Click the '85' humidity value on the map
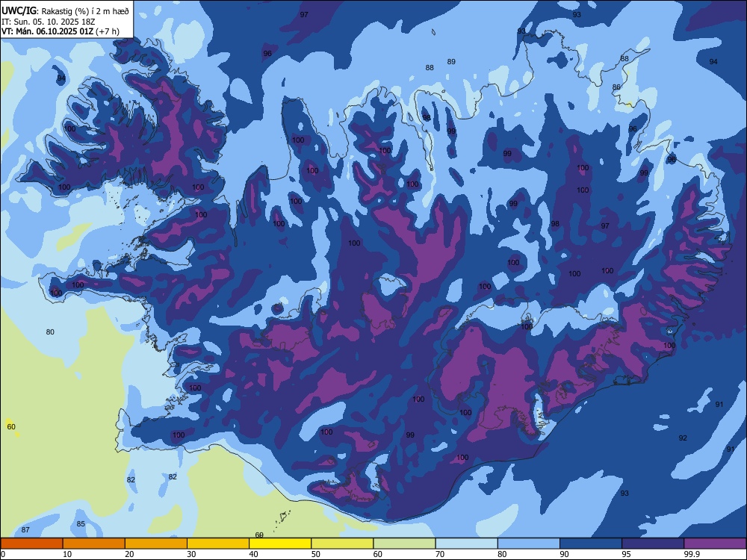Screen dimensions: 747x560 81,524
